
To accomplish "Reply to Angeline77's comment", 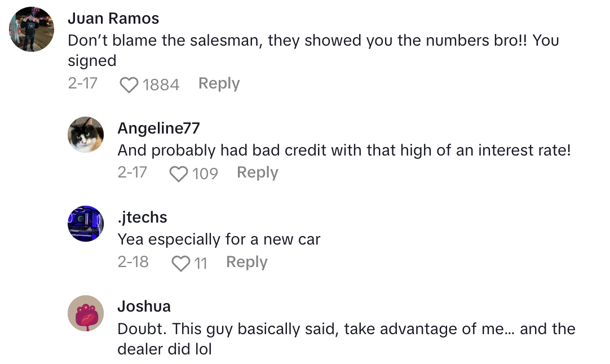I will click(x=257, y=172).
